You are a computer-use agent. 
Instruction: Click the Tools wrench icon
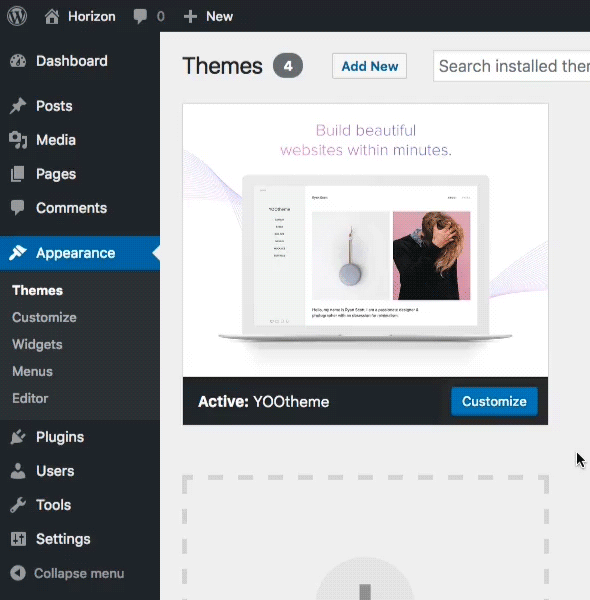18,505
